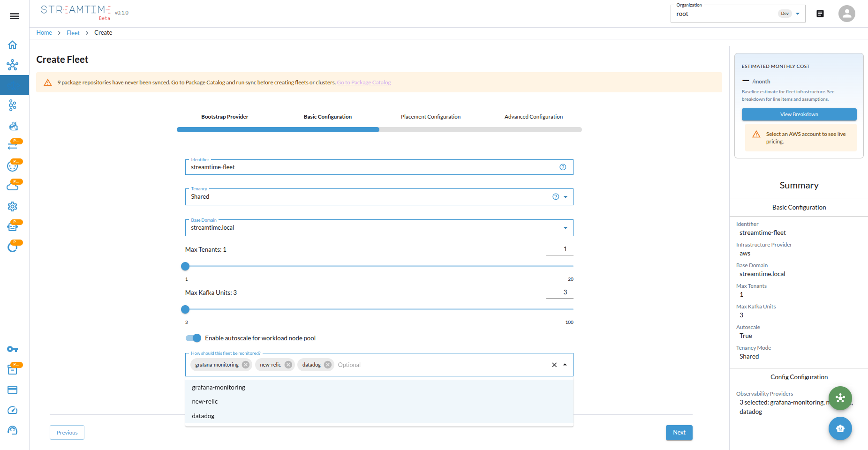
Task: Remove the grafana-monitoring chip
Action: (x=246, y=365)
